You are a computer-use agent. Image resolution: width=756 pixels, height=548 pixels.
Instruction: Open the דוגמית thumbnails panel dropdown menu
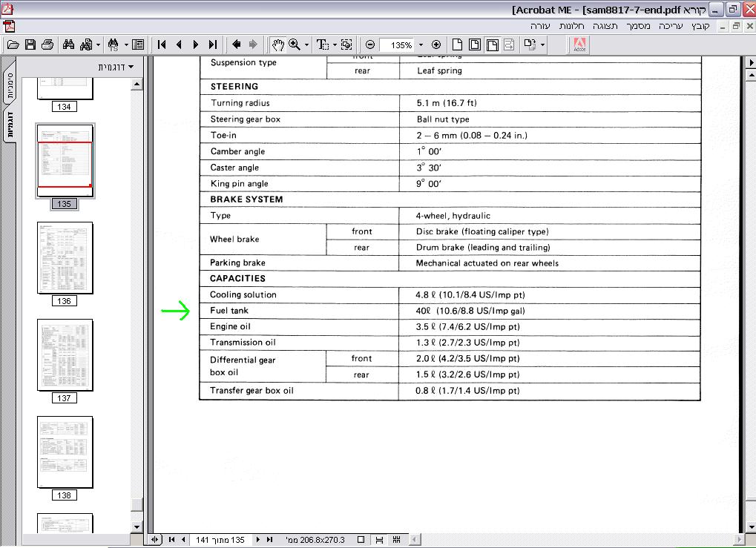[x=116, y=67]
